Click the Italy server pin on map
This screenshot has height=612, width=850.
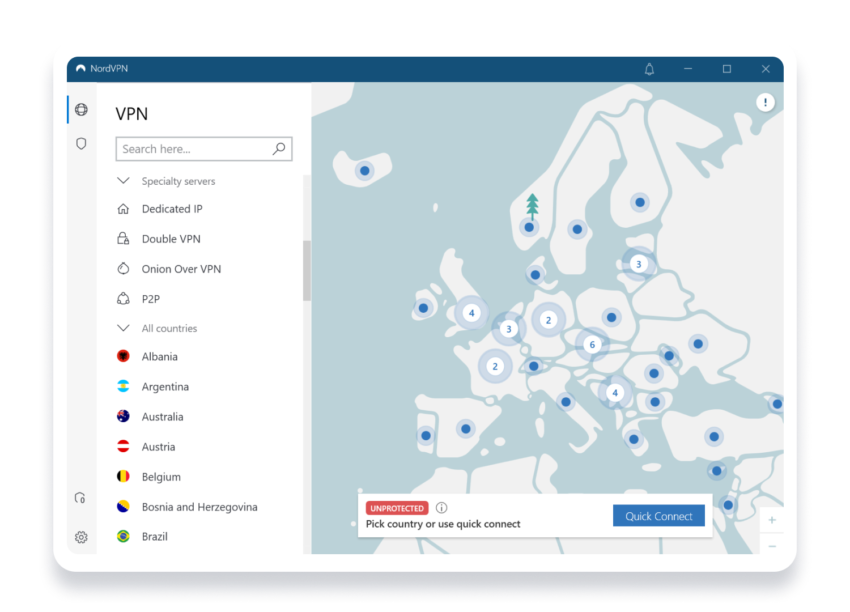click(566, 402)
